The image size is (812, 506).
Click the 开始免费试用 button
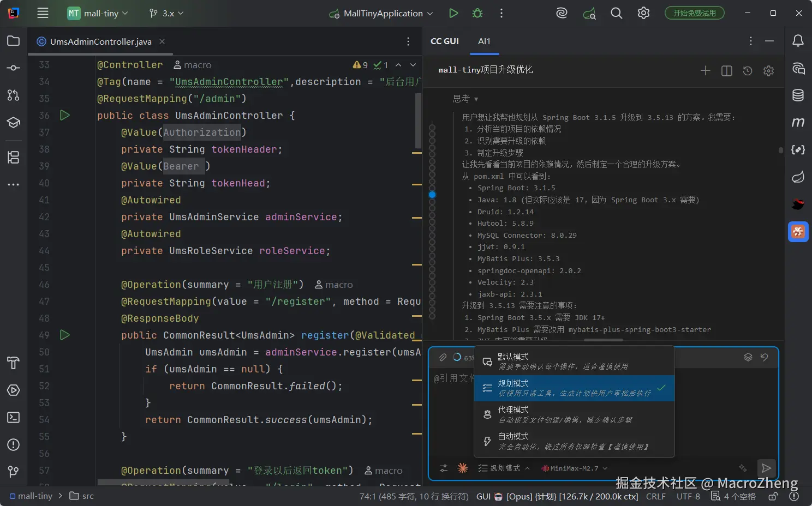pyautogui.click(x=694, y=13)
